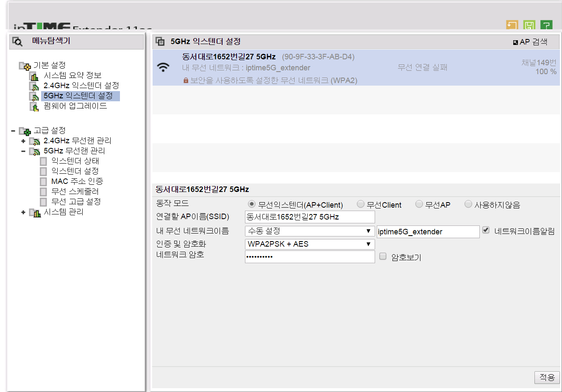Select the 무선Client mode radio button
This screenshot has height=392, width=562.
point(360,204)
